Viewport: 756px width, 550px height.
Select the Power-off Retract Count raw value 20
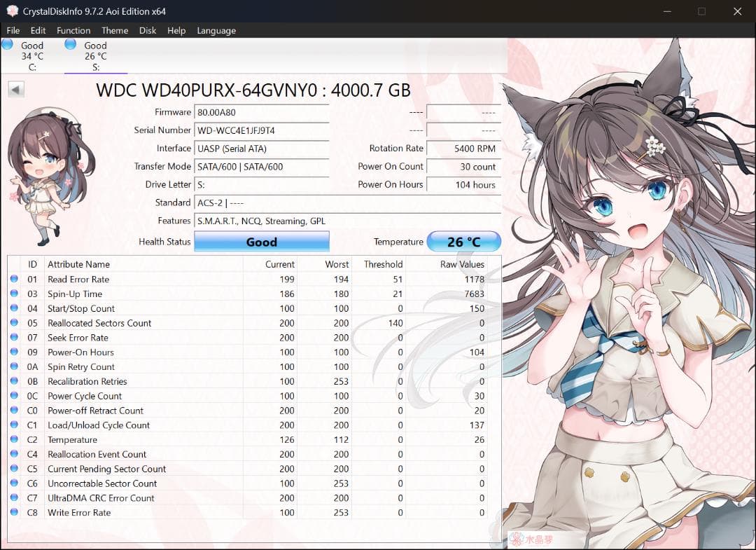(479, 411)
